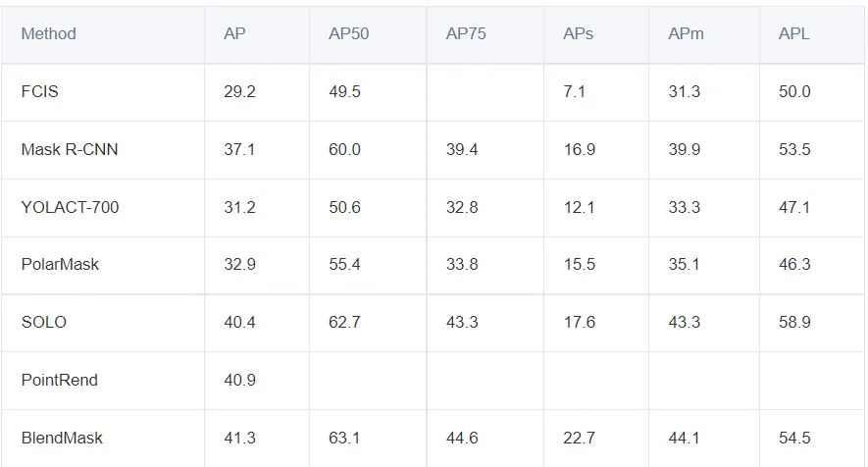The width and height of the screenshot is (868, 467).
Task: Select the FCIS method cell
Action: pyautogui.click(x=40, y=91)
